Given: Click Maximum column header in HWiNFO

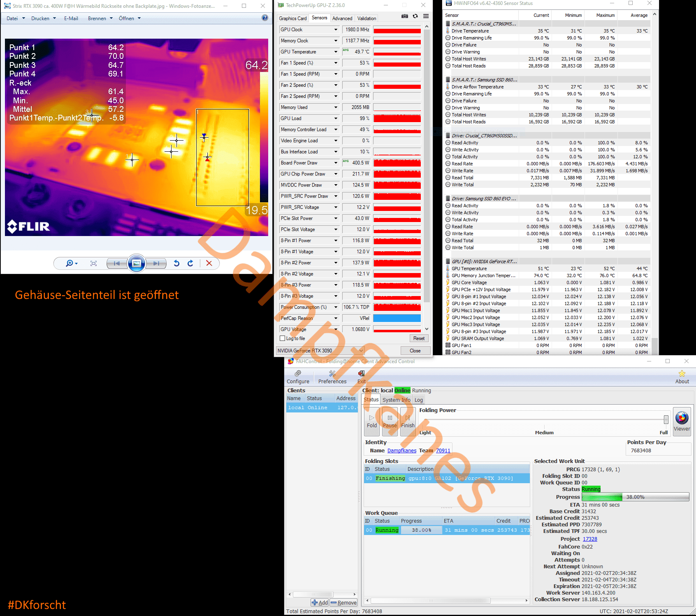Looking at the screenshot, I should [x=606, y=15].
